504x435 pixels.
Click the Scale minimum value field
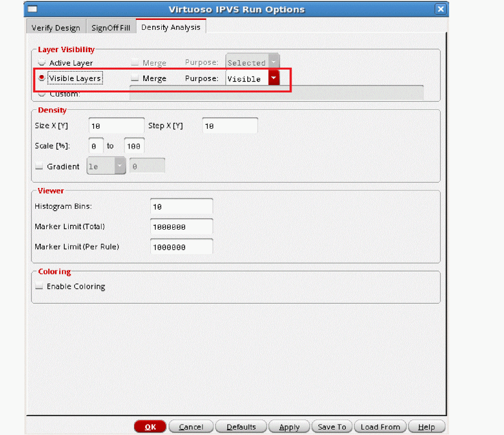[96, 146]
